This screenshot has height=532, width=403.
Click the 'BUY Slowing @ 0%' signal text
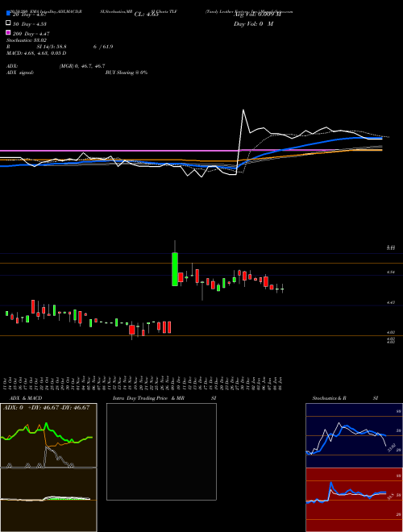pyautogui.click(x=127, y=73)
